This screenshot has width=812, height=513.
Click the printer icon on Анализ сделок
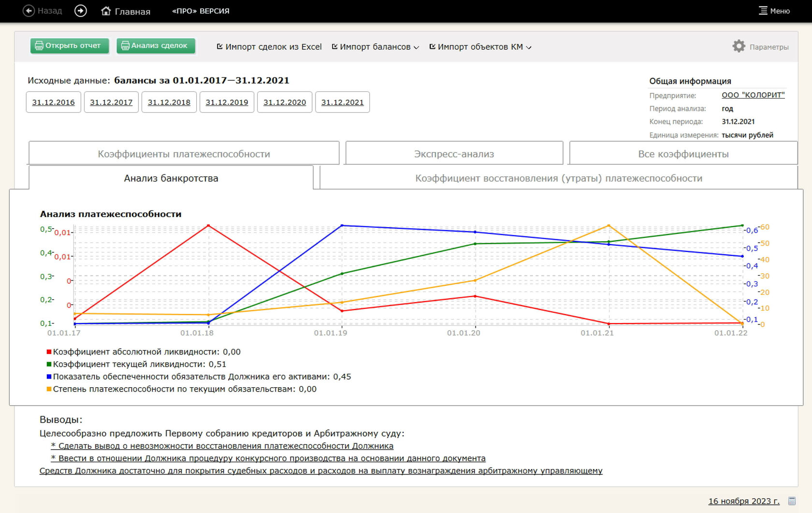tap(125, 46)
